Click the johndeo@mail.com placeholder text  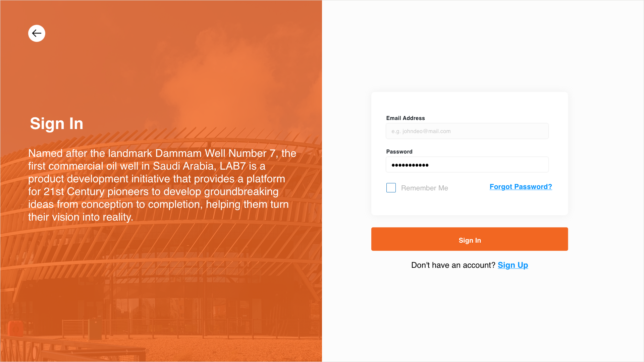(x=421, y=131)
